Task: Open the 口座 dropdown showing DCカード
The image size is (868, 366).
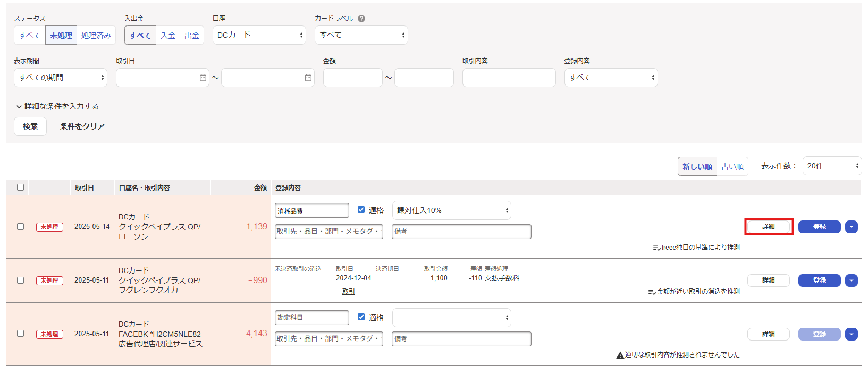Action: 259,35
